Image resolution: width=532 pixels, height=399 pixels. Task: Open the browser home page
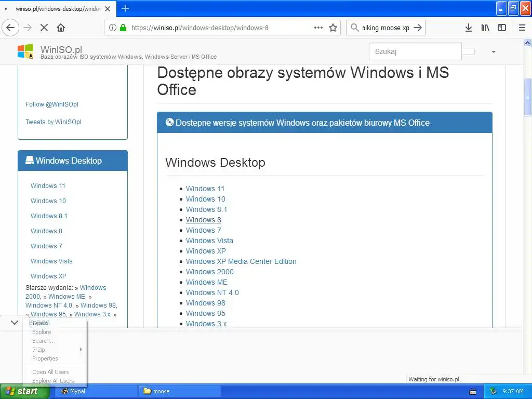tap(61, 28)
